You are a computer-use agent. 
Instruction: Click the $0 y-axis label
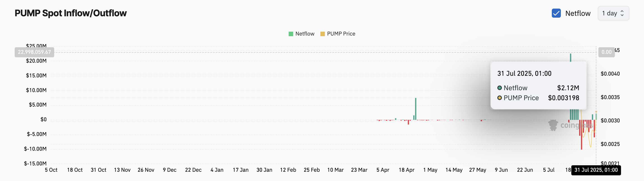click(44, 120)
